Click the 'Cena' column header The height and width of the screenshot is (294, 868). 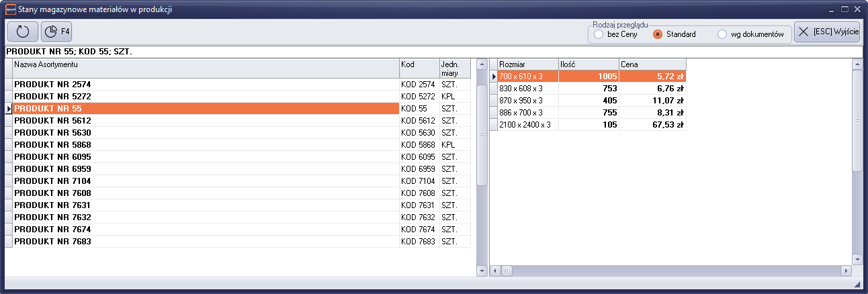point(652,64)
